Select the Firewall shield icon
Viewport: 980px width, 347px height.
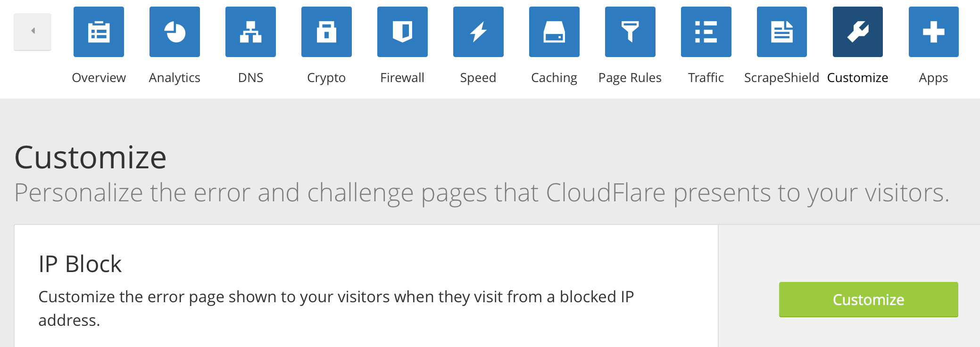pyautogui.click(x=402, y=32)
